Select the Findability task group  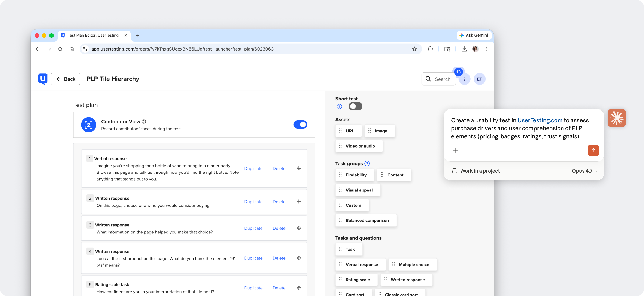coord(355,175)
